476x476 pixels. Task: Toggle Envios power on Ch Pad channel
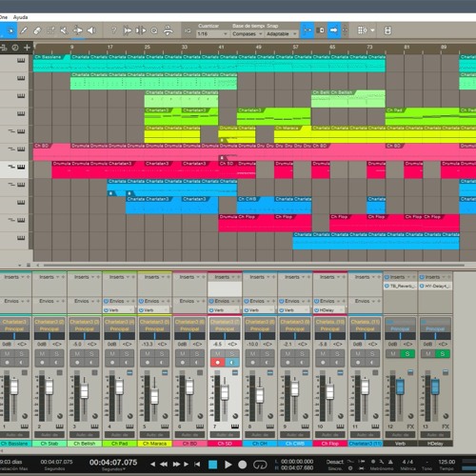click(x=107, y=301)
